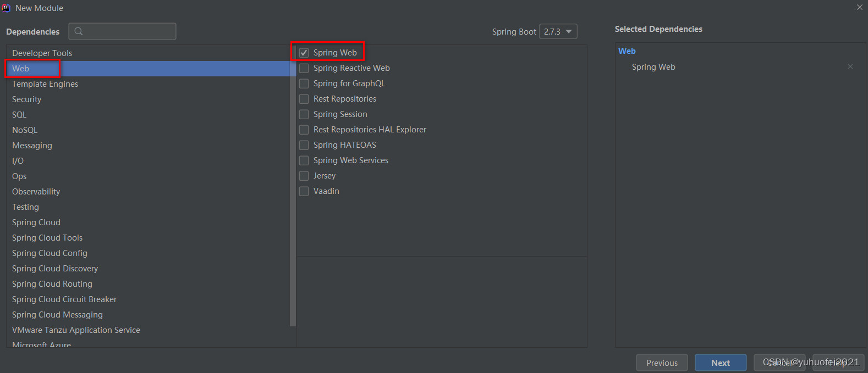This screenshot has width=868, height=373.
Task: Click the Next button
Action: coord(720,363)
